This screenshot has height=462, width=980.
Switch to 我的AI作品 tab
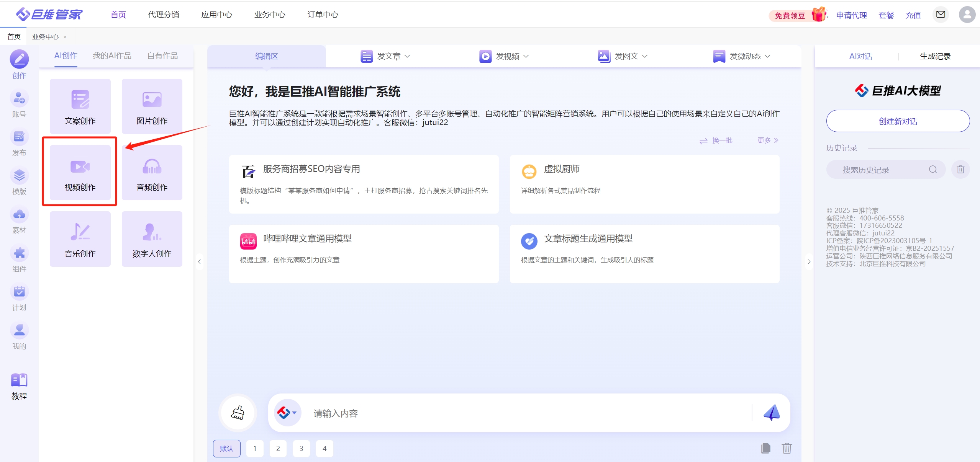[112, 56]
